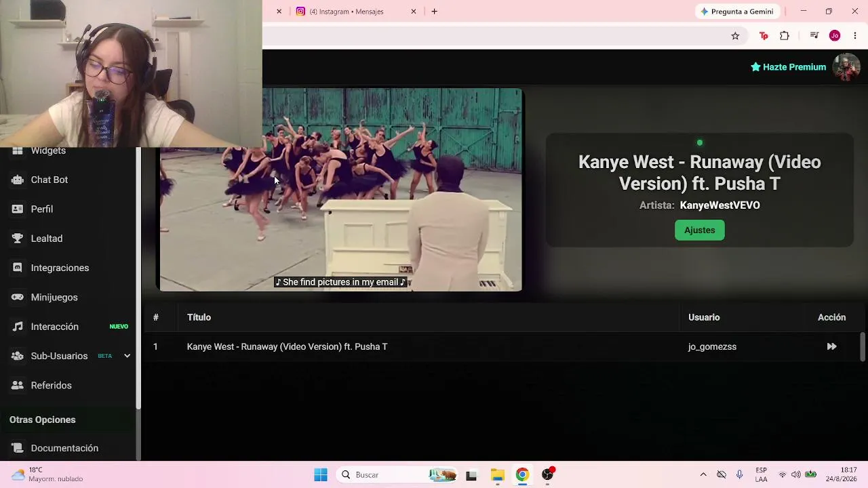The image size is (868, 488).
Task: Click the network and volume tray icons
Action: click(789, 474)
